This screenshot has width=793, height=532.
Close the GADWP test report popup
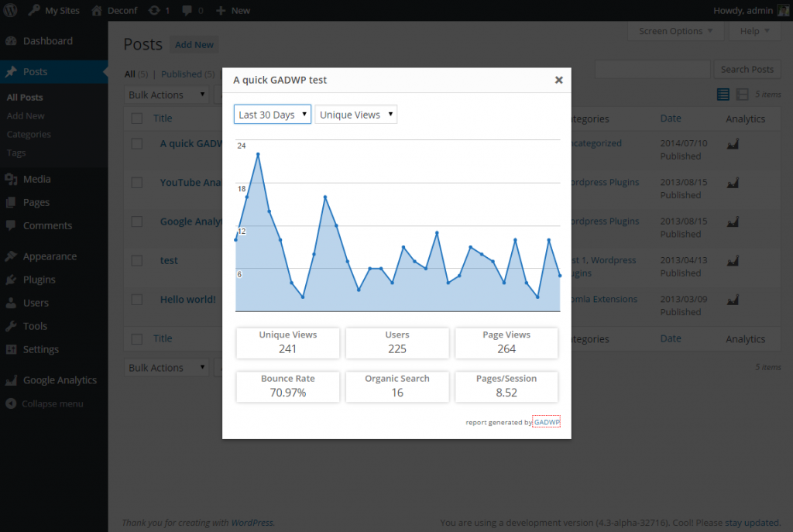click(559, 80)
